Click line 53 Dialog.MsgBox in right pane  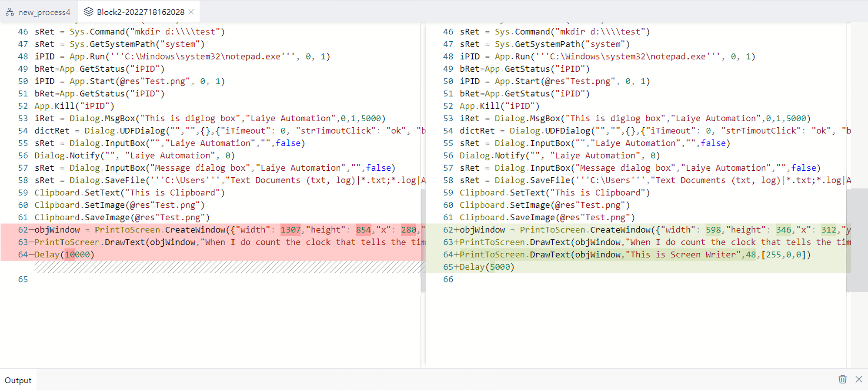pyautogui.click(x=635, y=118)
